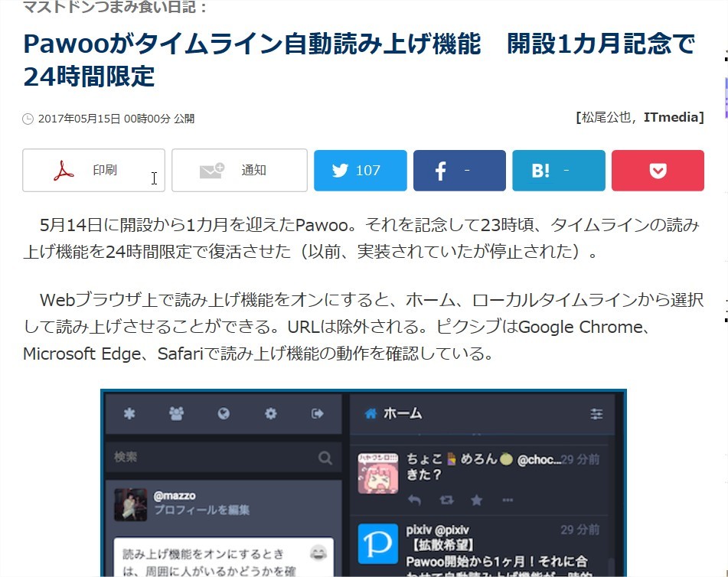Click the emoji face icon in compose box
The image size is (728, 577).
click(x=318, y=553)
